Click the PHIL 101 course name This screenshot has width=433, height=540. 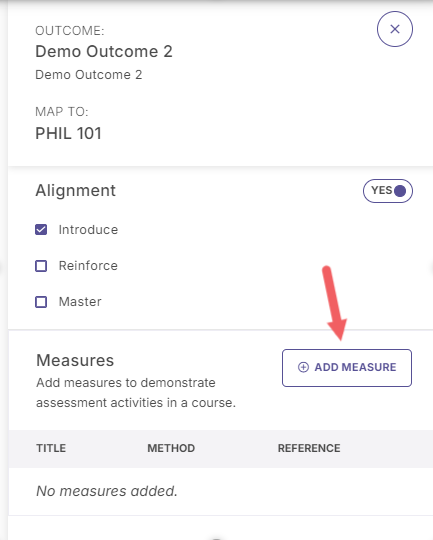[x=68, y=133]
